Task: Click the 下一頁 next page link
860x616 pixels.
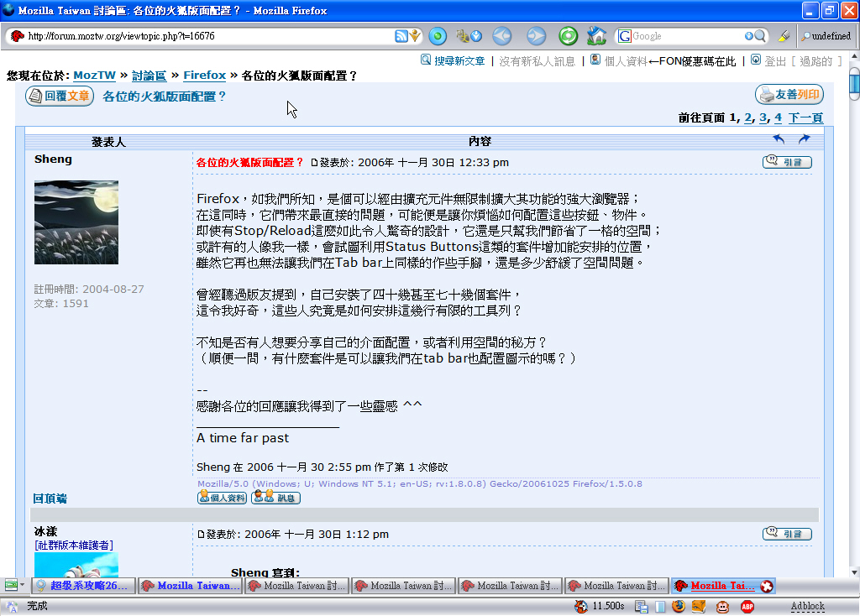Action: (805, 117)
